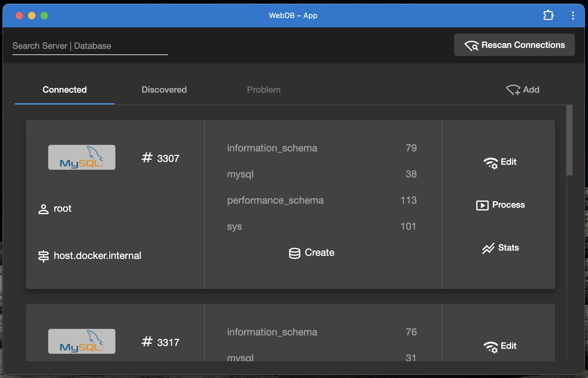Click the vertical scrollbar thumb of connection list

click(569, 140)
